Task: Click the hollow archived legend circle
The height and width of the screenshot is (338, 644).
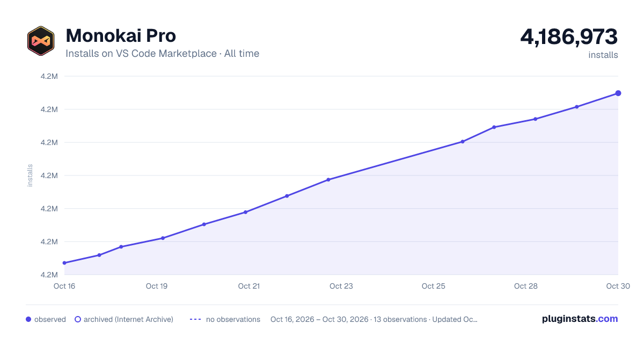Action: pyautogui.click(x=78, y=319)
